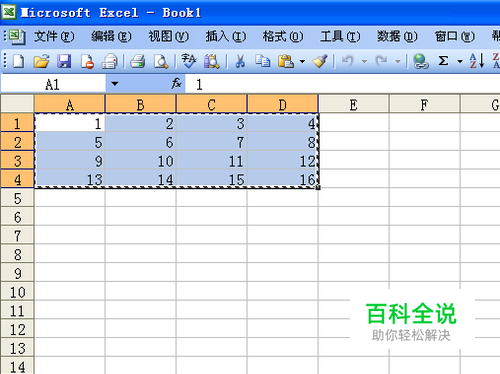Run spelling check icon
The height and width of the screenshot is (374, 500).
(x=188, y=61)
